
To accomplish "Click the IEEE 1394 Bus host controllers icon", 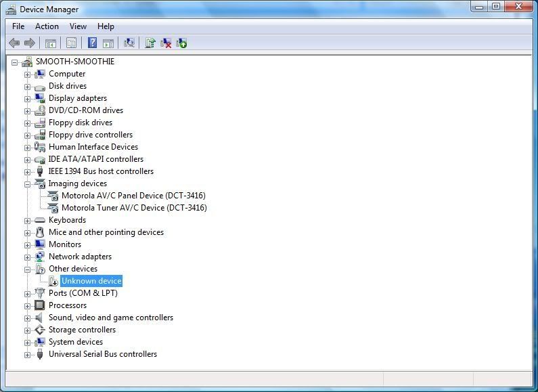I will point(40,171).
